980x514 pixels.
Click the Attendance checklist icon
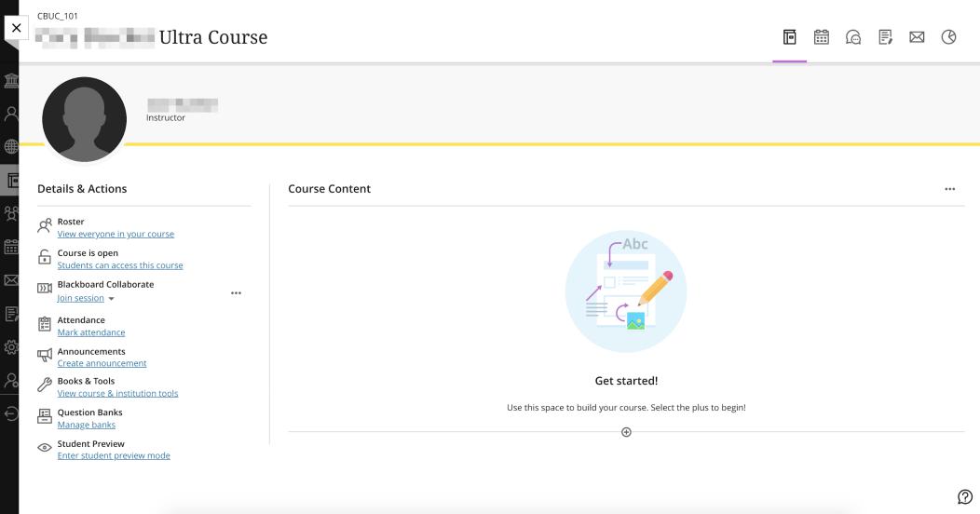click(x=45, y=324)
